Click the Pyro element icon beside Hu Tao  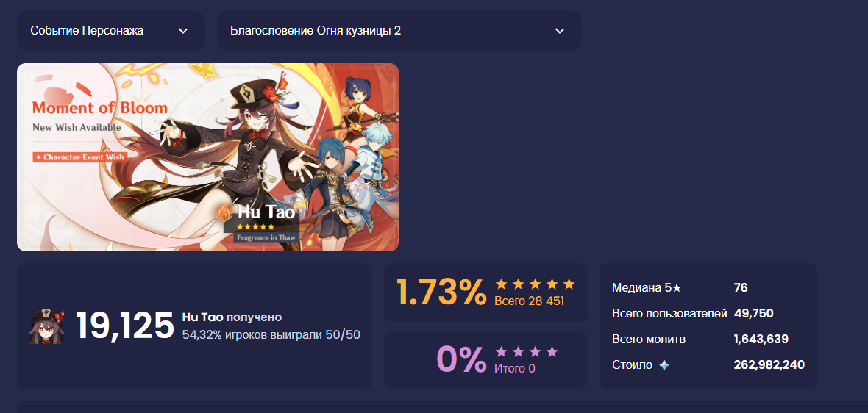224,213
